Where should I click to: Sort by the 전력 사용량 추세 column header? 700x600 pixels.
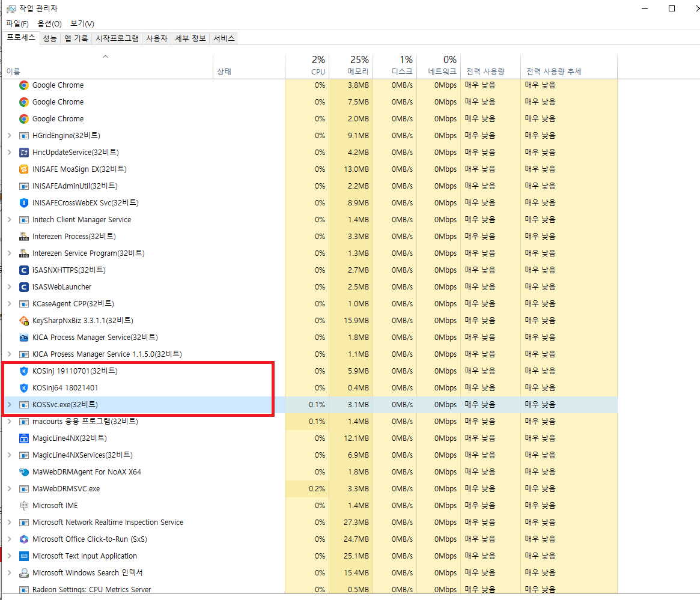tap(569, 66)
